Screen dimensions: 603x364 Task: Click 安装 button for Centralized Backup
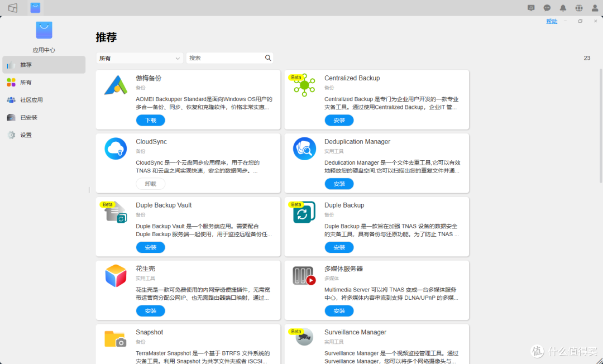[339, 120]
